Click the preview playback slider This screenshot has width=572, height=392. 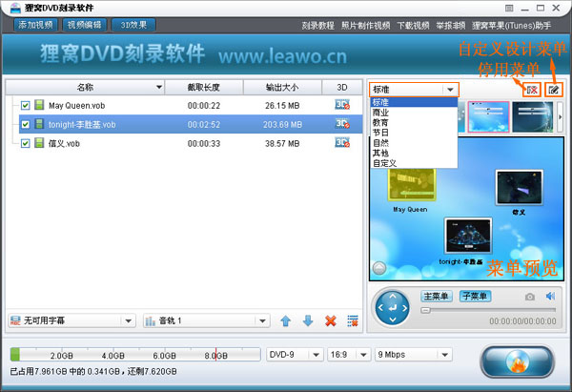(x=488, y=310)
